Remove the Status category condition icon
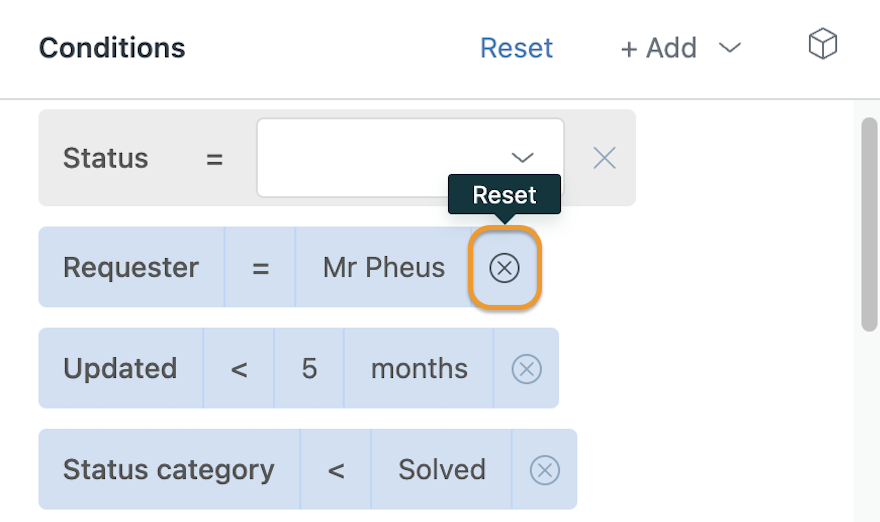Viewport: 880px width, 522px height. (545, 470)
